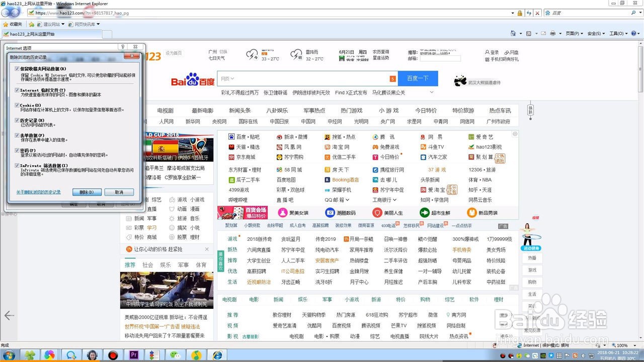The height and width of the screenshot is (362, 644).
Task: Click the blue Help icon in command bar
Action: pos(633,33)
